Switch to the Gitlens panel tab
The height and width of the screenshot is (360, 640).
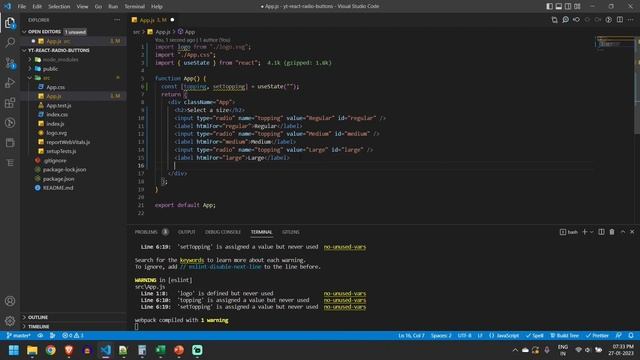pyautogui.click(x=291, y=232)
